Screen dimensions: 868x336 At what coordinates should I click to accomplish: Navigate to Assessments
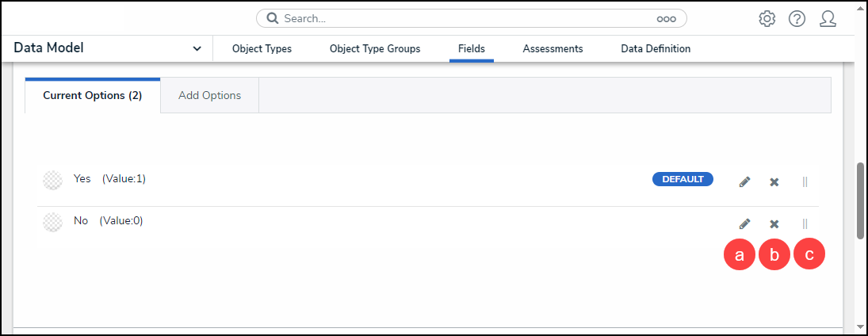click(x=553, y=49)
